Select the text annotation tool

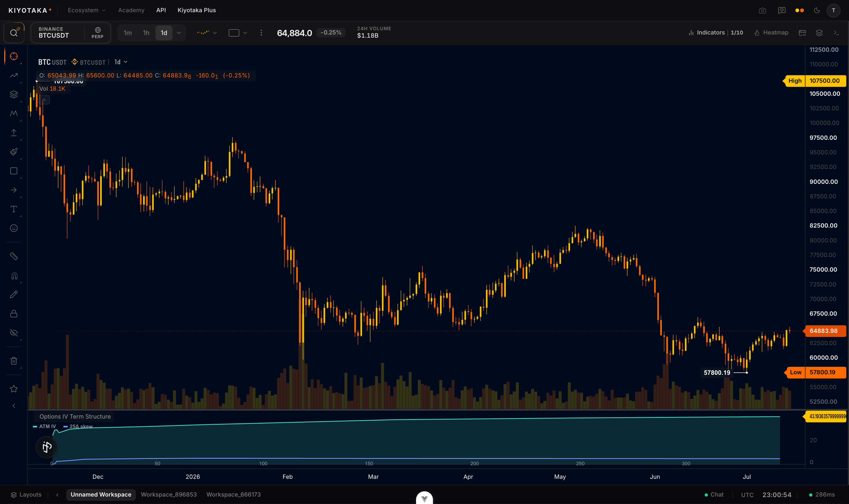[x=14, y=209]
